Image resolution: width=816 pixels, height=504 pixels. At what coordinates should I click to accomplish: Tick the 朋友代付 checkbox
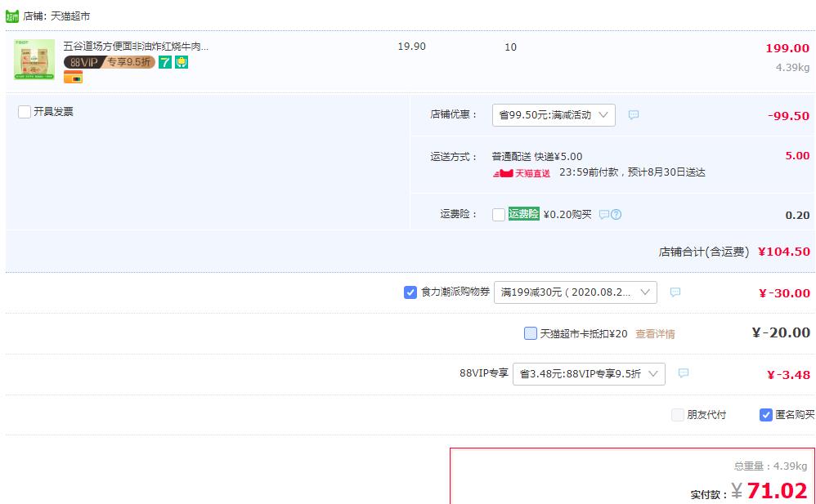[678, 414]
